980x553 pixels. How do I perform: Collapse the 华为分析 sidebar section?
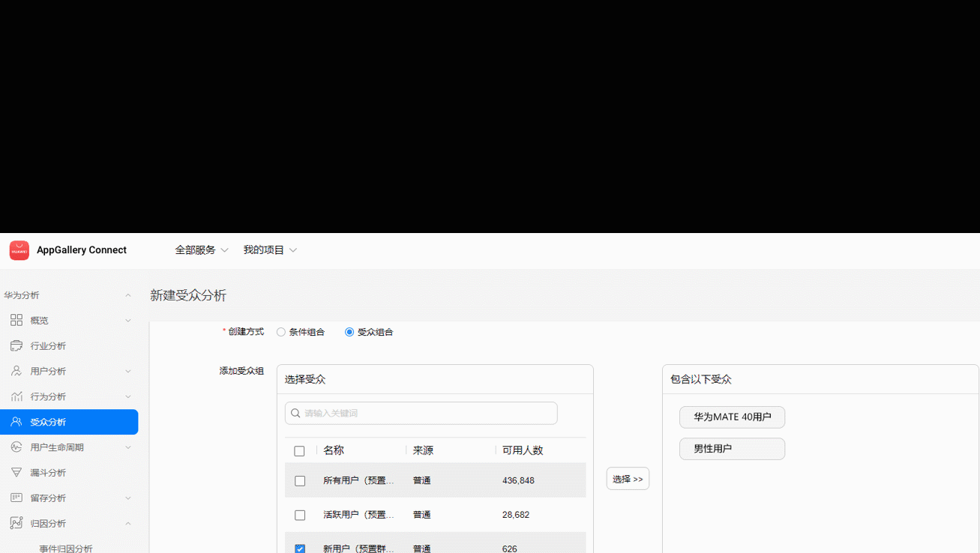click(x=127, y=294)
